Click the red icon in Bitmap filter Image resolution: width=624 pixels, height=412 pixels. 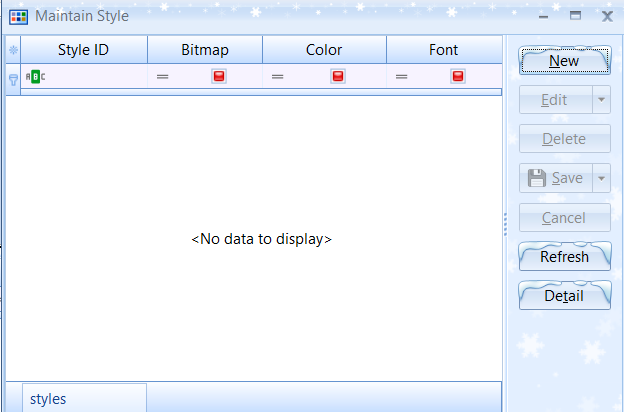click(x=219, y=77)
